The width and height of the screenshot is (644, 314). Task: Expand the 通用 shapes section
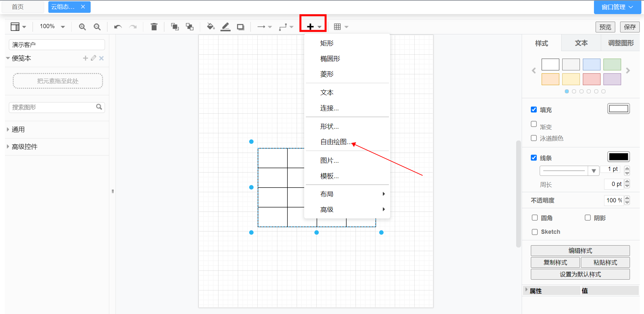pyautogui.click(x=18, y=130)
